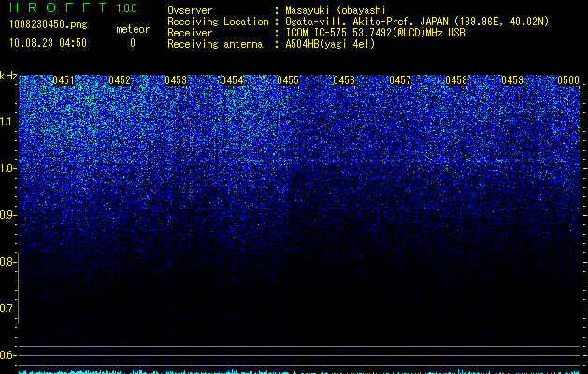Image resolution: width=588 pixels, height=374 pixels.
Task: Click the 0454 time marker
Action: point(232,80)
